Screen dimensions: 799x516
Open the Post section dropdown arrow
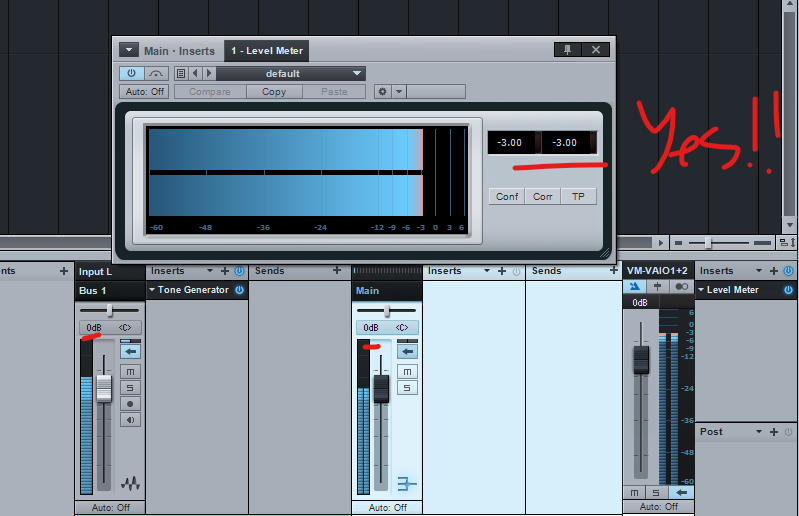[x=759, y=432]
